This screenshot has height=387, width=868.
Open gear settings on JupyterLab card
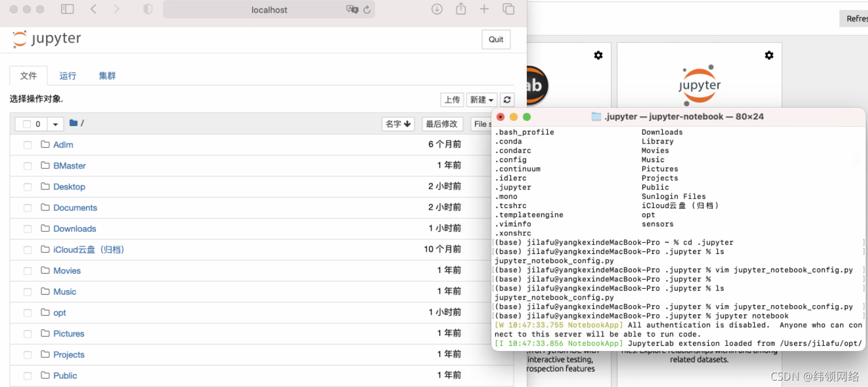[598, 55]
